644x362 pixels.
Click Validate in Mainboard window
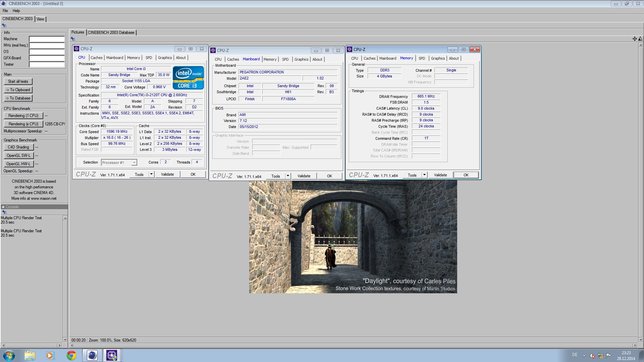[x=304, y=176]
